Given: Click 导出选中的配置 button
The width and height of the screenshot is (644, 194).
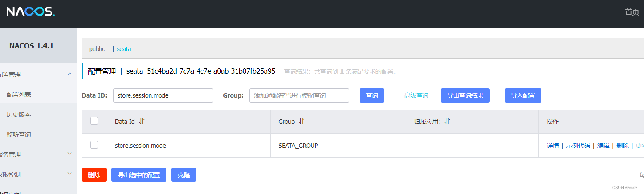Looking at the screenshot, I should [x=139, y=175].
